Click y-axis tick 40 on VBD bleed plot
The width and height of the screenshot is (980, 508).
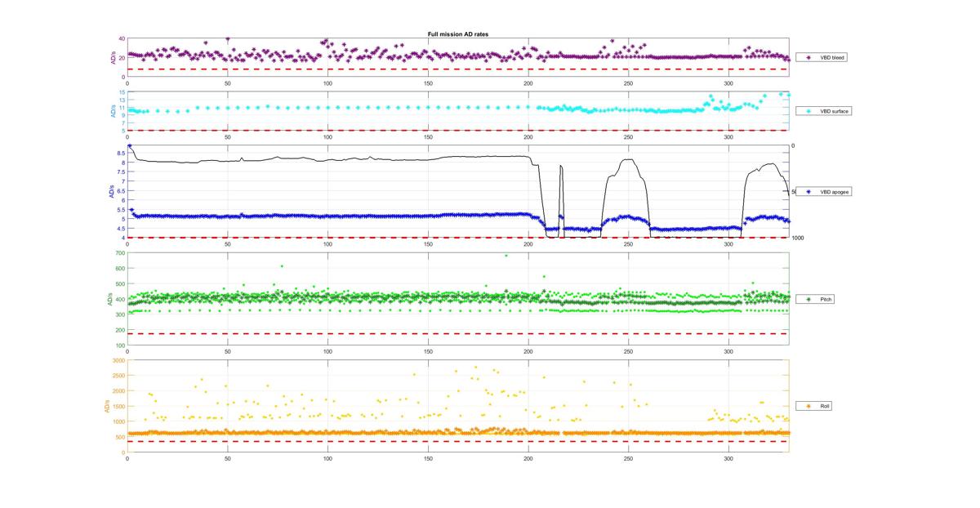(122, 39)
